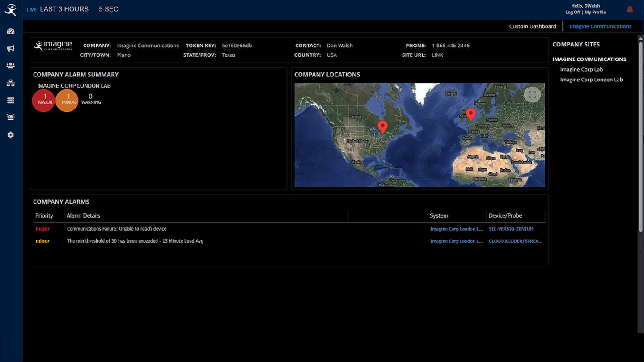
Task: Open the system link in the minor alarm row
Action: point(456,241)
